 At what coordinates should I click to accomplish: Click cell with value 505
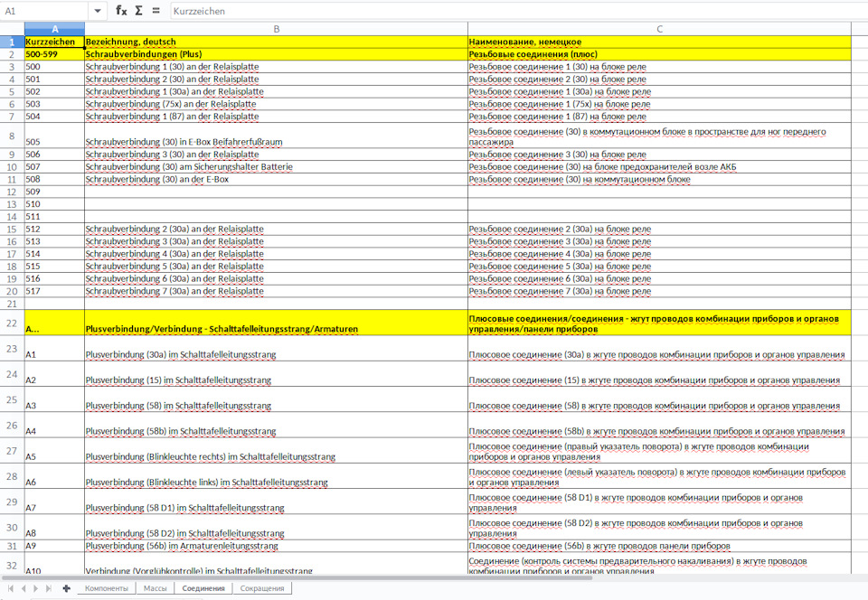tap(54, 135)
